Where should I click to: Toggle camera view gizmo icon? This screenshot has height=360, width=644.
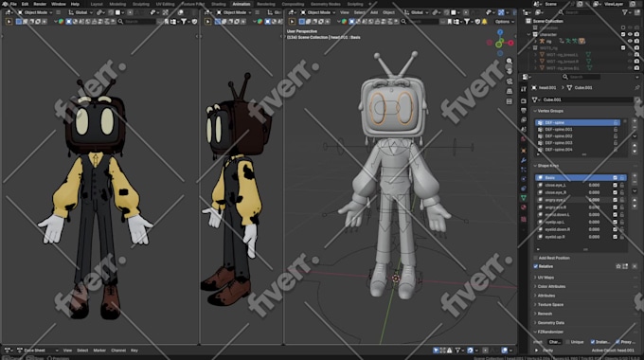pyautogui.click(x=510, y=81)
